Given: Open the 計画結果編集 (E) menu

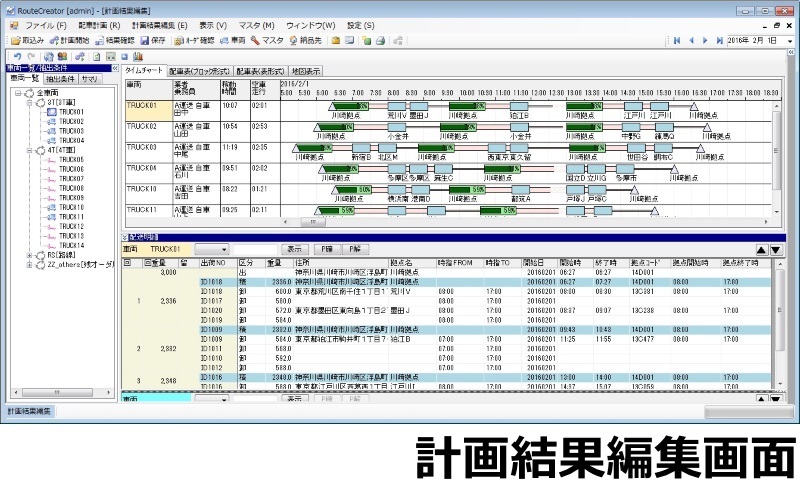Looking at the screenshot, I should (160, 26).
